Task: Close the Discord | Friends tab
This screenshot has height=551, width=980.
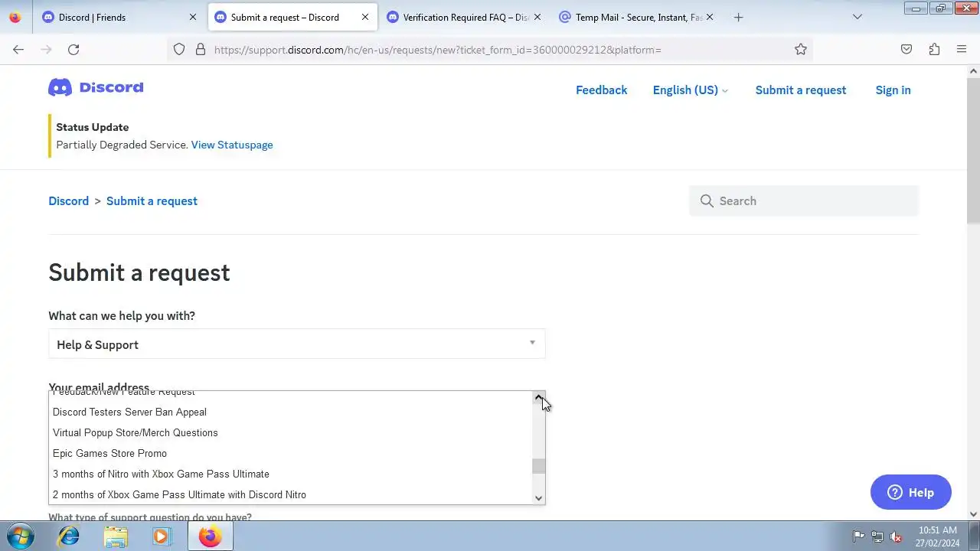Action: 192,17
